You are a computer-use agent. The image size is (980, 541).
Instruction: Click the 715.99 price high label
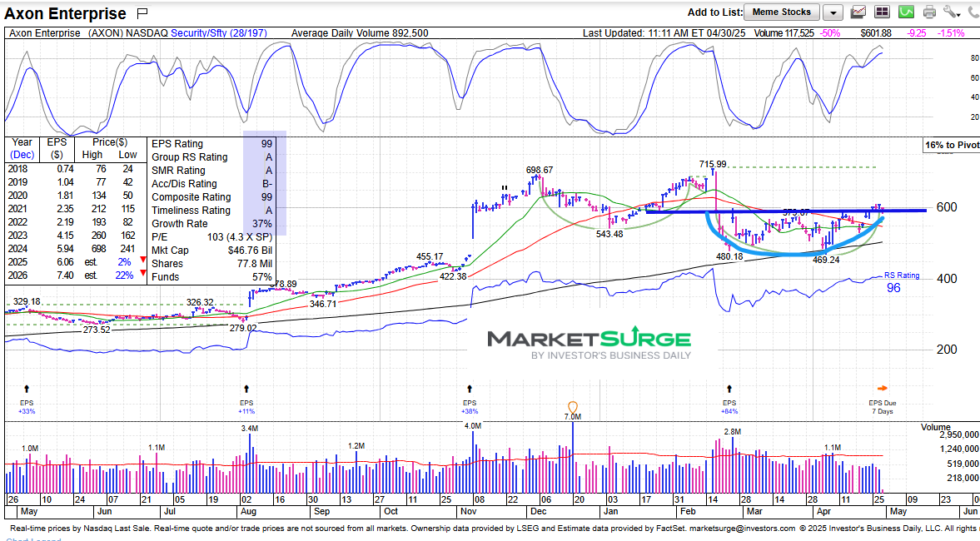click(713, 164)
